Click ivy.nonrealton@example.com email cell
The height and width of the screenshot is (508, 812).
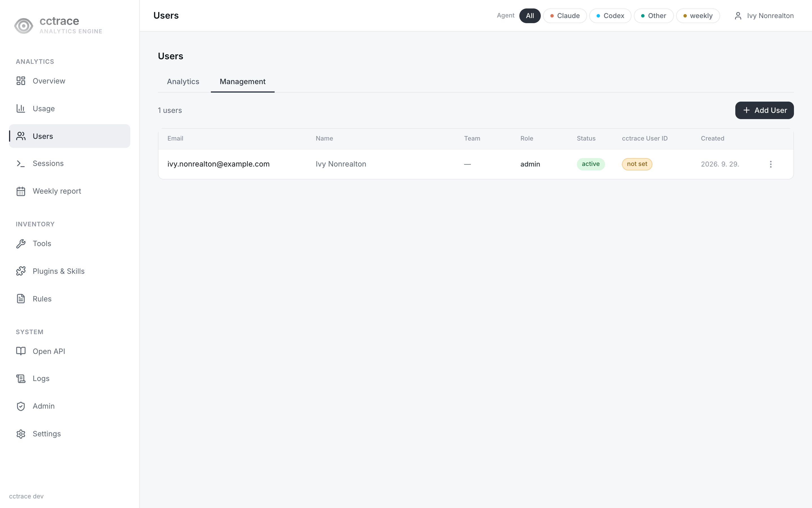coord(219,164)
